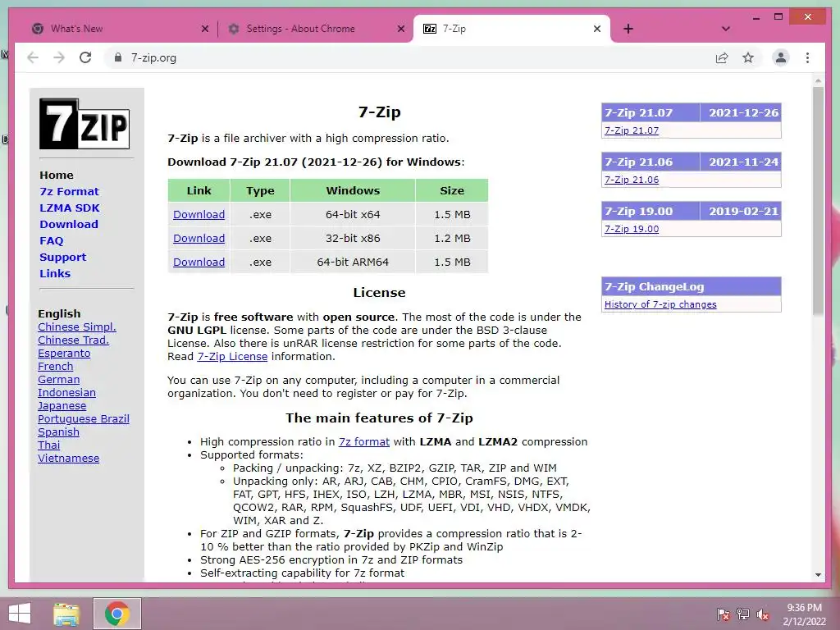Switch language to Indonesian

(66, 393)
